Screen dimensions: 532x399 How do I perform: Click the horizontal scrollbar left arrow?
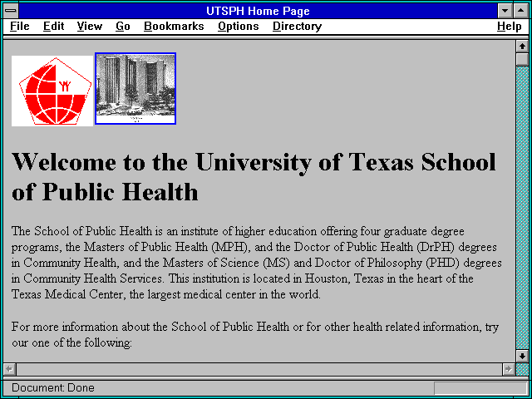pyautogui.click(x=9, y=369)
